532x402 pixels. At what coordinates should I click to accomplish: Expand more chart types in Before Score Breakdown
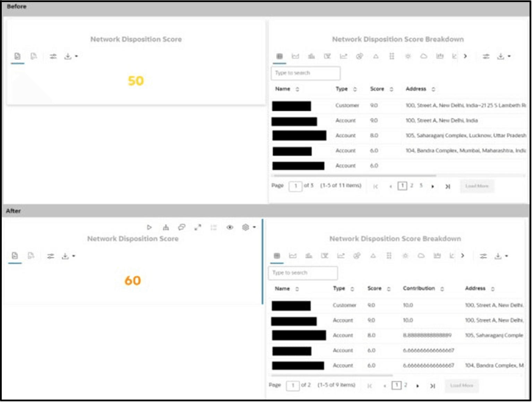[x=465, y=56]
